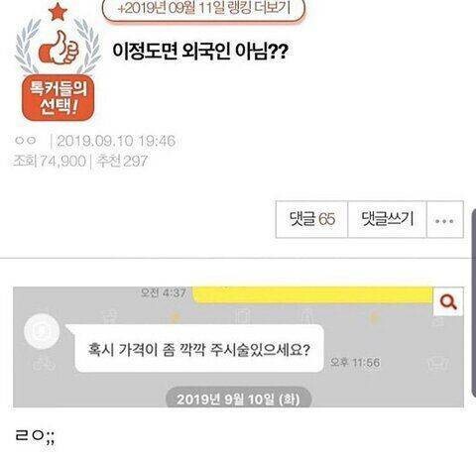The height and width of the screenshot is (462, 476).
Task: Click the post date 2019.09.10 19:46
Action: (x=116, y=142)
